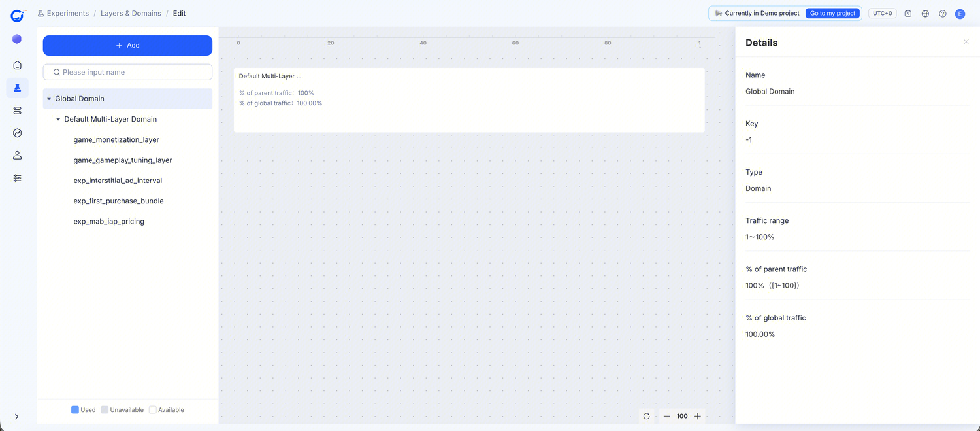The width and height of the screenshot is (980, 431).
Task: Select Default Multi-Layer Domain tree row
Action: (127, 119)
